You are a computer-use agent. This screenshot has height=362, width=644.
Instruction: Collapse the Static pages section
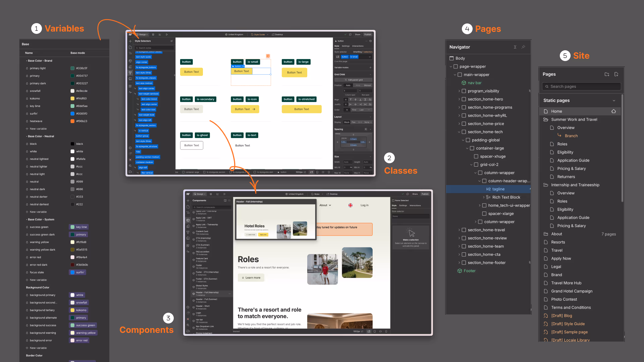click(614, 101)
